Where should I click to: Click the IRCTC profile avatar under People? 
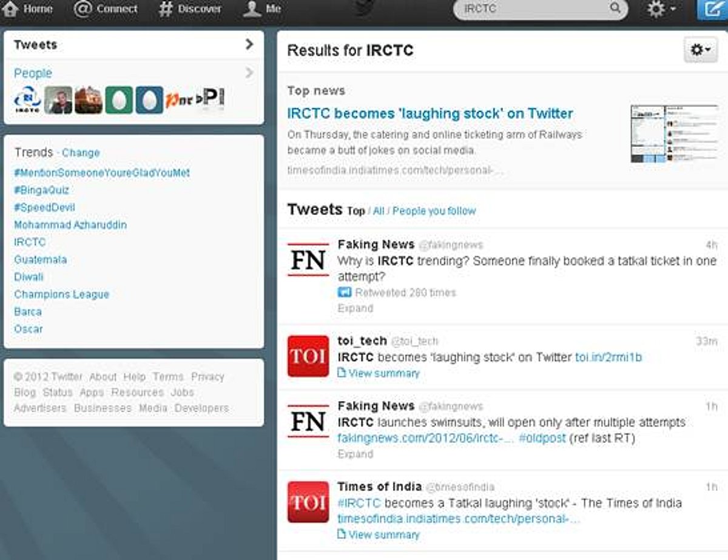(28, 100)
